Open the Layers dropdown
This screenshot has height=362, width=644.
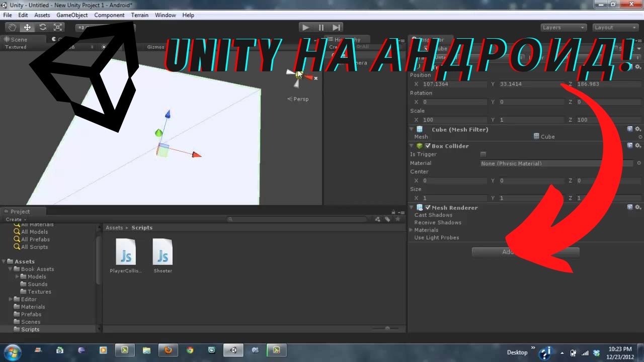click(563, 28)
